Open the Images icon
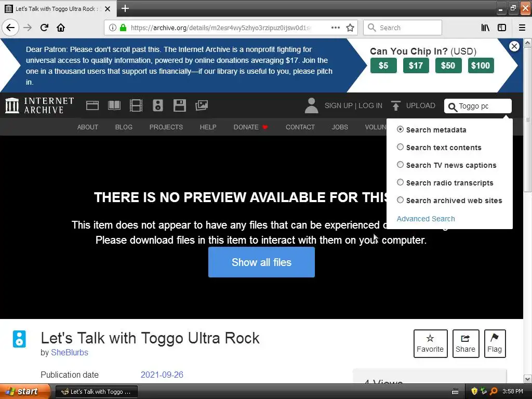The height and width of the screenshot is (399, 532). click(202, 105)
